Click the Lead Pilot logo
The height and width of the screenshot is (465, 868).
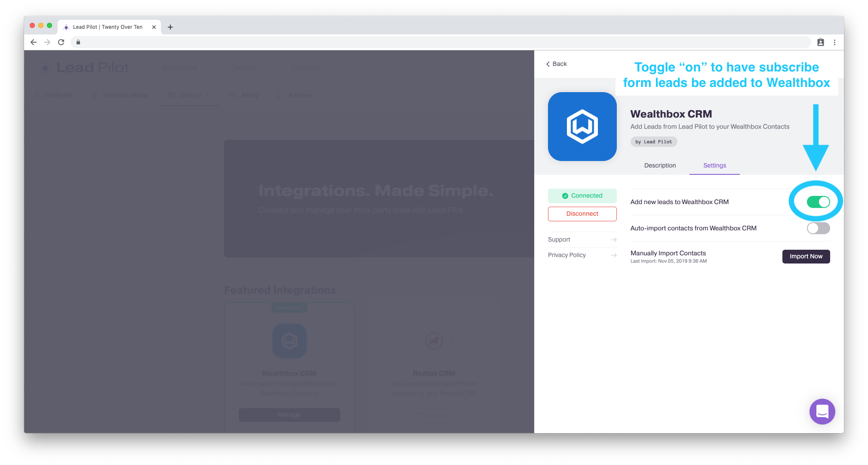[84, 68]
